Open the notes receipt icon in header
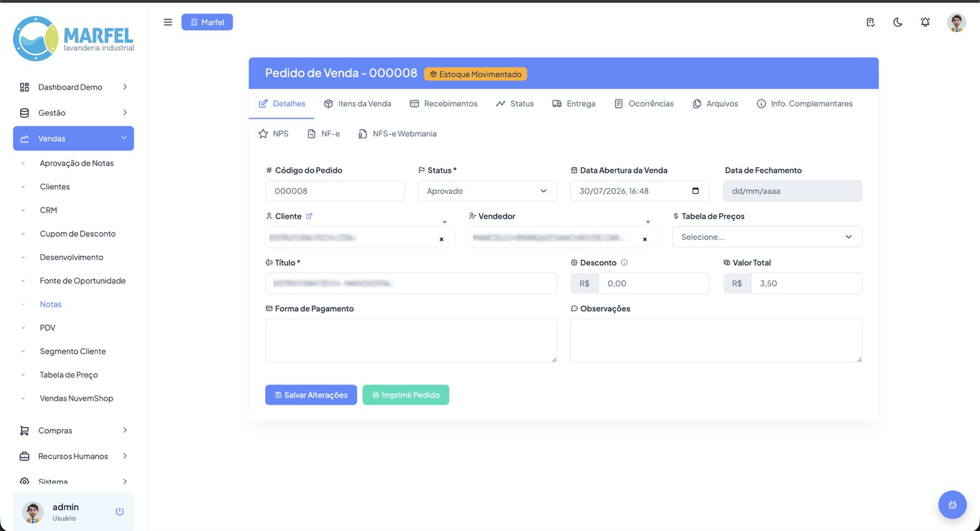This screenshot has width=980, height=531. (870, 22)
